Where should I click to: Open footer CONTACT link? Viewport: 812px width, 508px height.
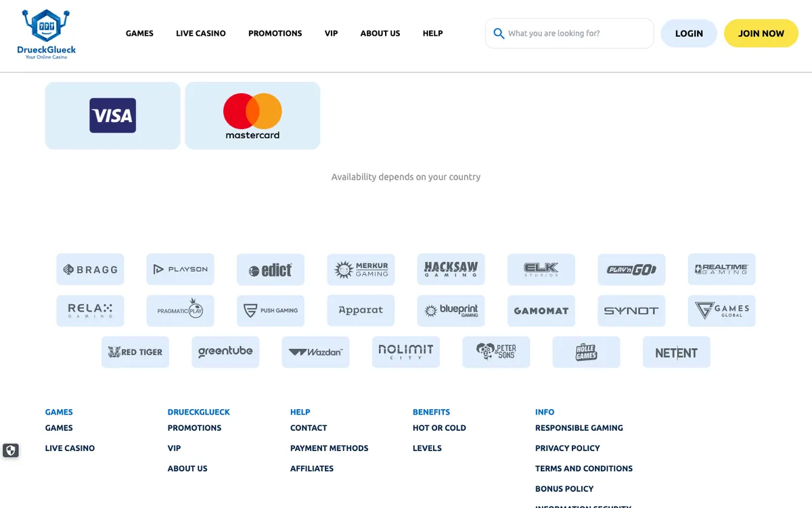pyautogui.click(x=309, y=428)
